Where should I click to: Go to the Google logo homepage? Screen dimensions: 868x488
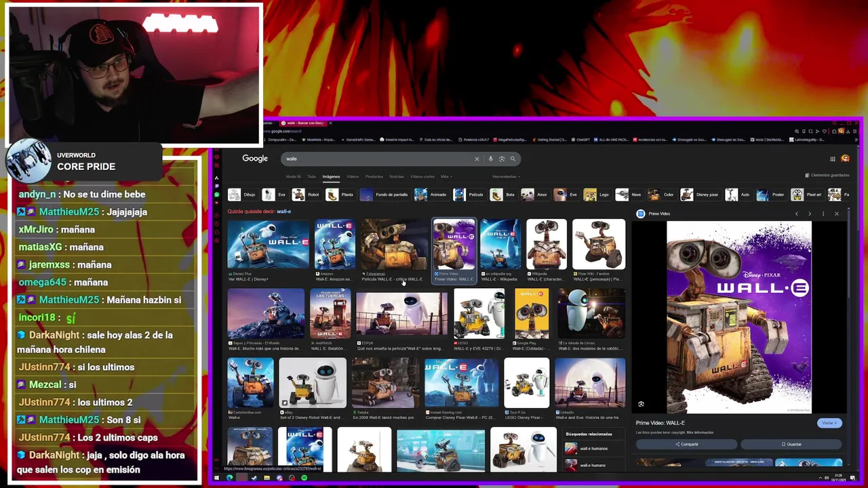(255, 159)
